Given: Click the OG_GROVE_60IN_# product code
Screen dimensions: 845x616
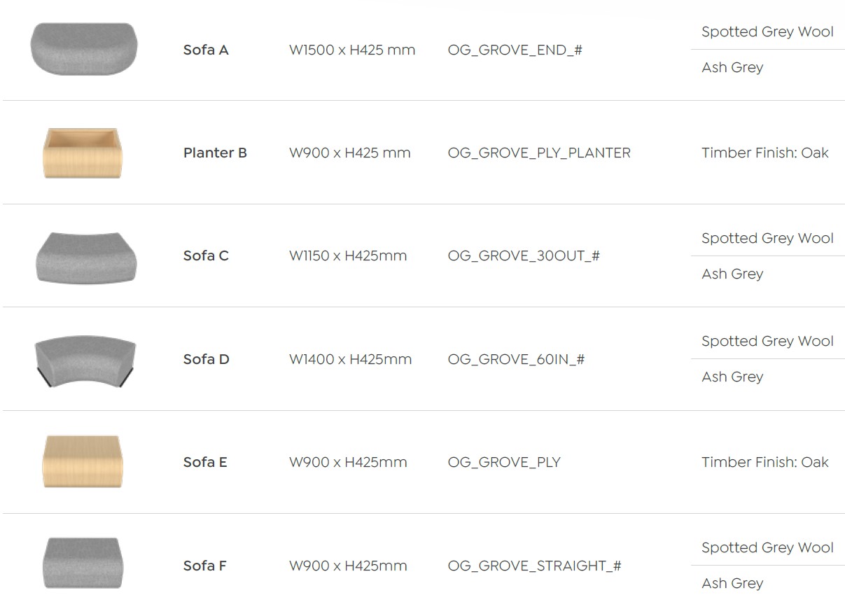Looking at the screenshot, I should coord(516,360).
